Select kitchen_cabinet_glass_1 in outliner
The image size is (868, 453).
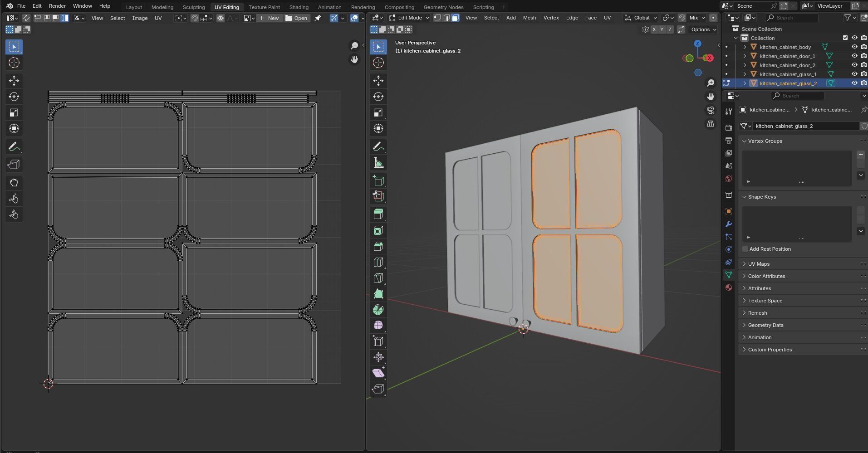pos(788,74)
